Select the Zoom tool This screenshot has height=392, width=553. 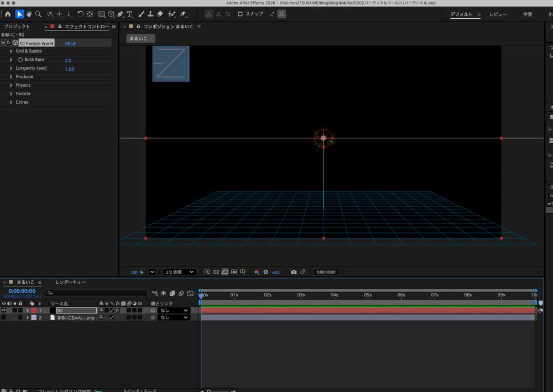pos(38,14)
